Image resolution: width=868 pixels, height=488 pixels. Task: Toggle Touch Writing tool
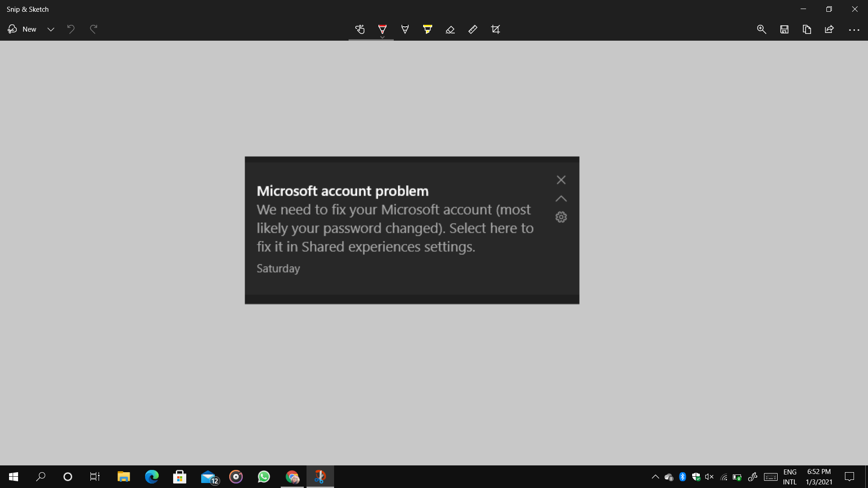click(x=360, y=29)
